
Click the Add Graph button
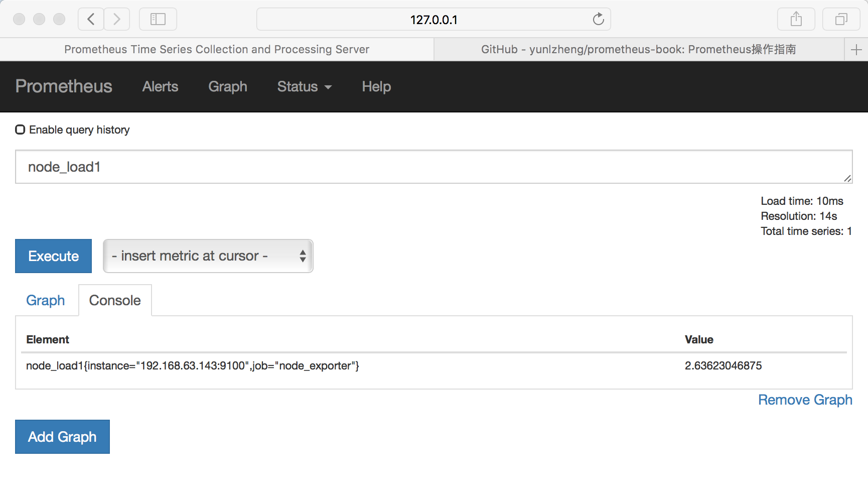click(x=62, y=437)
